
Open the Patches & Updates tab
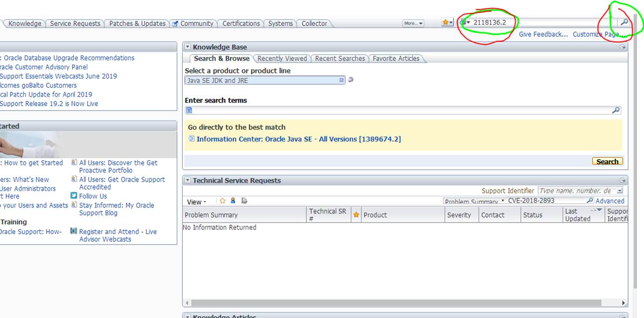[137, 23]
